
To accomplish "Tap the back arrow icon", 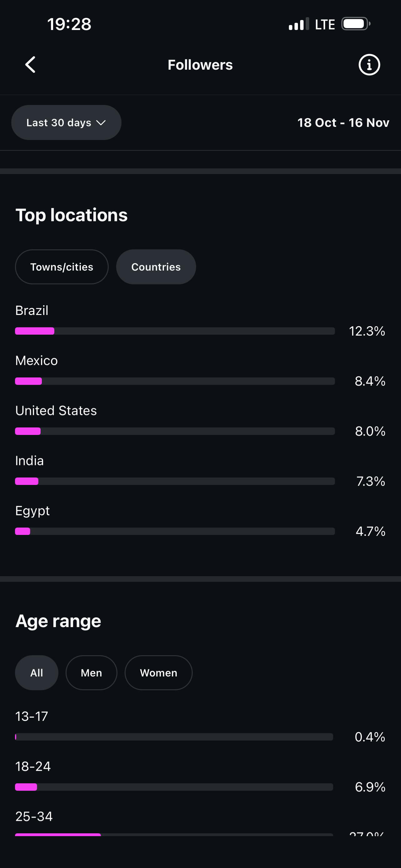I will click(30, 65).
